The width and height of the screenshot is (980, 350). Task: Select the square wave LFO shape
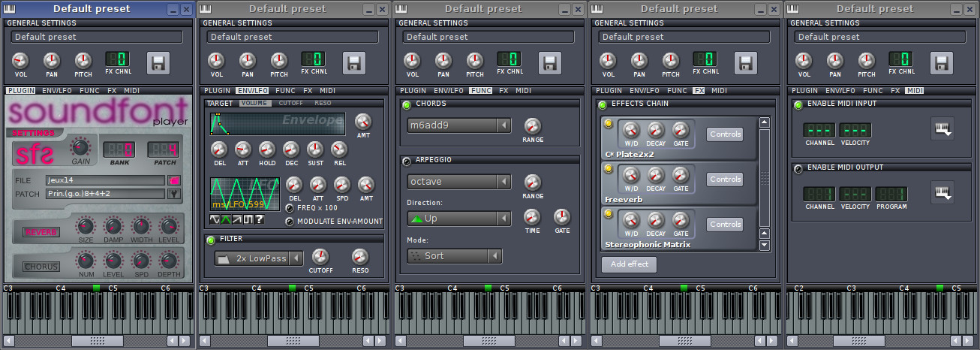pos(247,219)
